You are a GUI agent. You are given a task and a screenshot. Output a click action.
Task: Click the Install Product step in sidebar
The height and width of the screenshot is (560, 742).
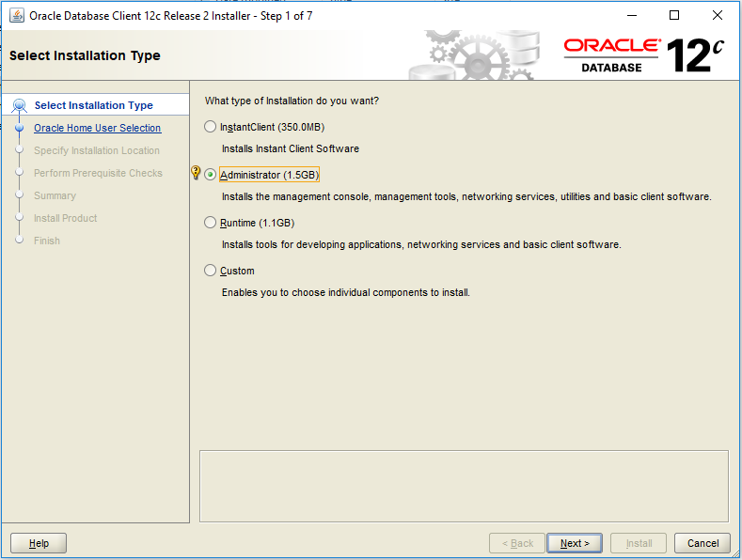coord(65,218)
